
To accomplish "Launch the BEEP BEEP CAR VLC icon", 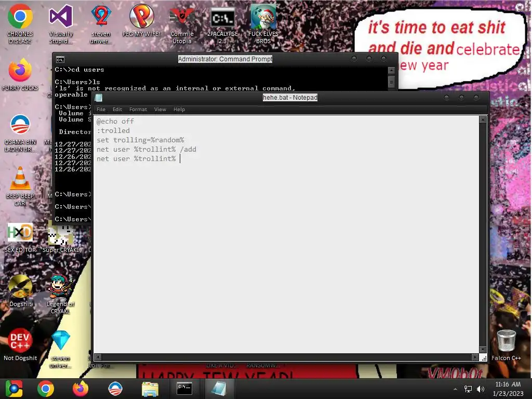I will pos(20,186).
